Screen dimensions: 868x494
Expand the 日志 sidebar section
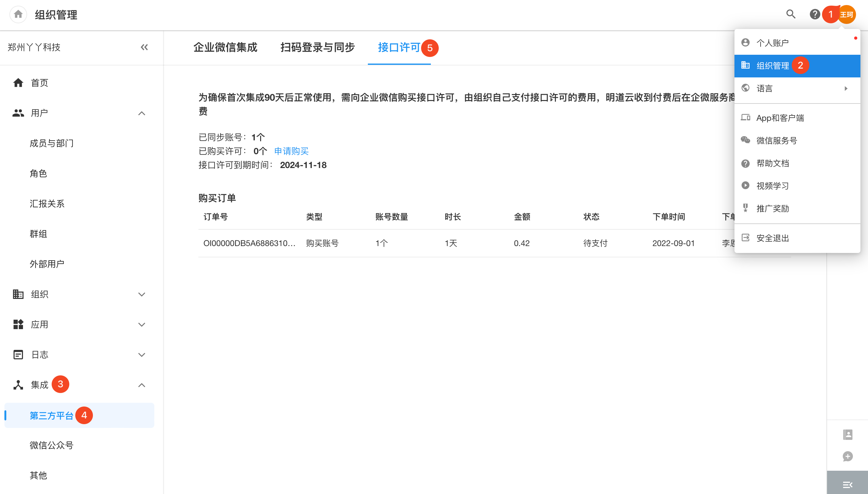point(142,355)
